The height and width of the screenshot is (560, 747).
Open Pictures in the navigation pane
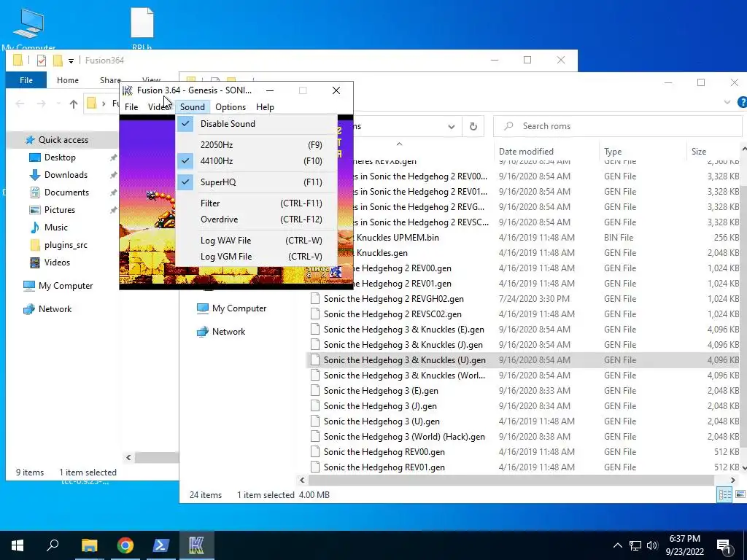coord(60,210)
